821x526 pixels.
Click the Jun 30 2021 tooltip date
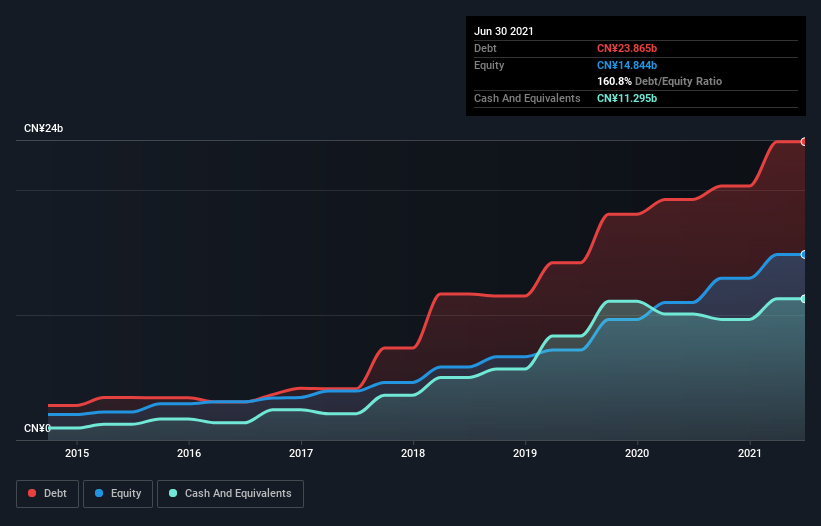504,31
